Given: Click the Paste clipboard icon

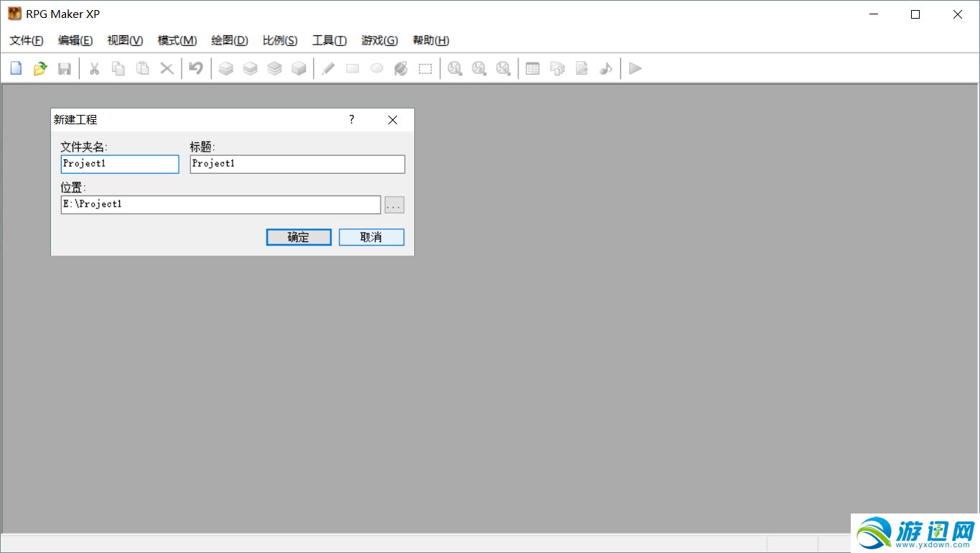Looking at the screenshot, I should tap(142, 68).
